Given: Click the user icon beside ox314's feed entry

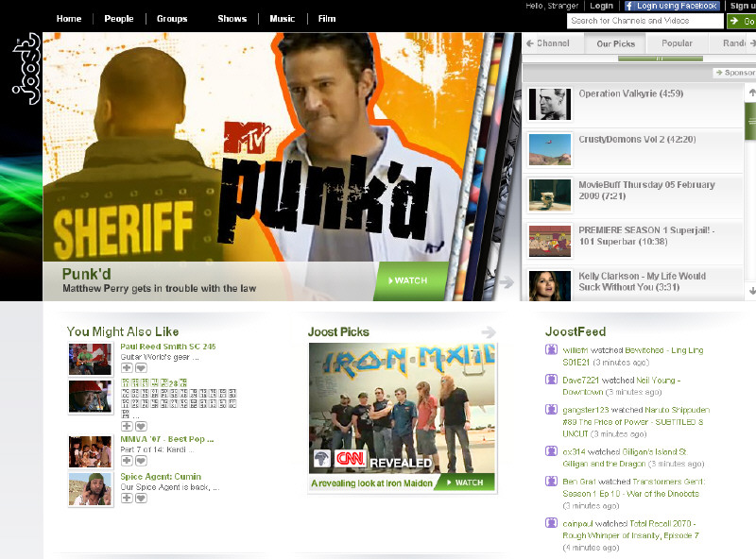Looking at the screenshot, I should 551,451.
